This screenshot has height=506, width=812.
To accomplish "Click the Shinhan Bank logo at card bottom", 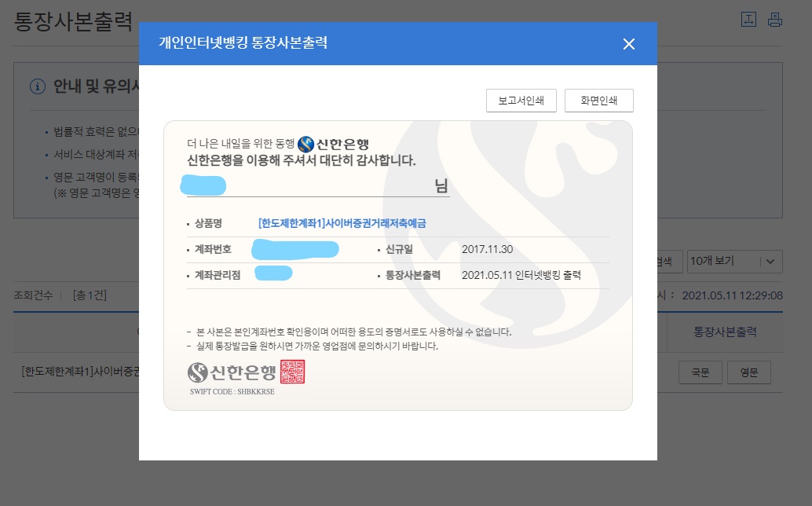I will tap(232, 372).
